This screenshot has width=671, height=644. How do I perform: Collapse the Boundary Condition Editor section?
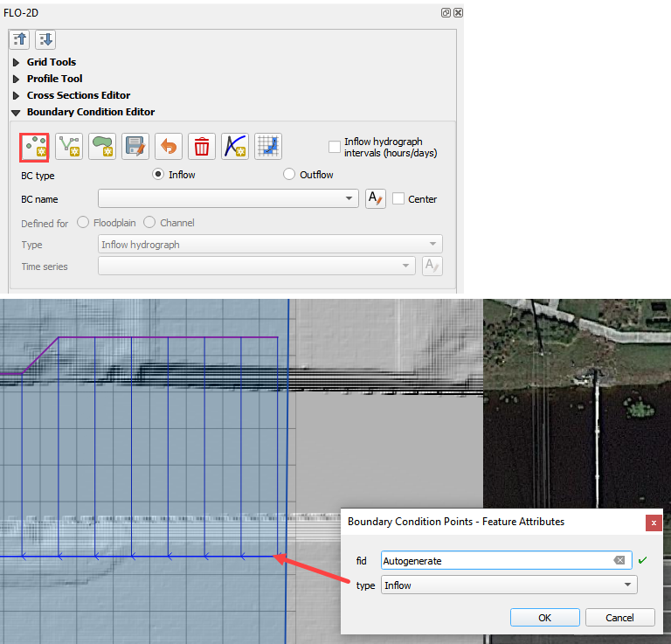16,112
